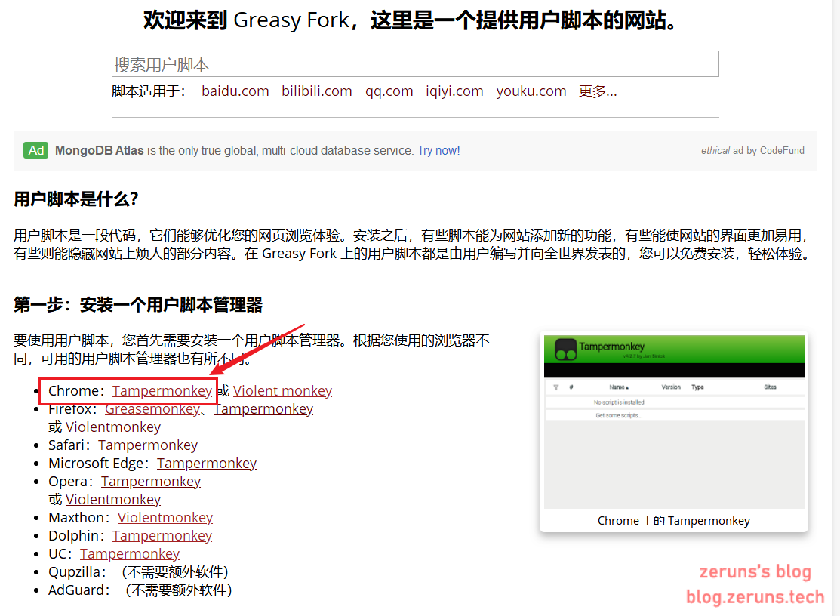Click the 第一步：安装一个用户脚本管理器 heading
This screenshot has height=616, width=840.
[x=138, y=305]
